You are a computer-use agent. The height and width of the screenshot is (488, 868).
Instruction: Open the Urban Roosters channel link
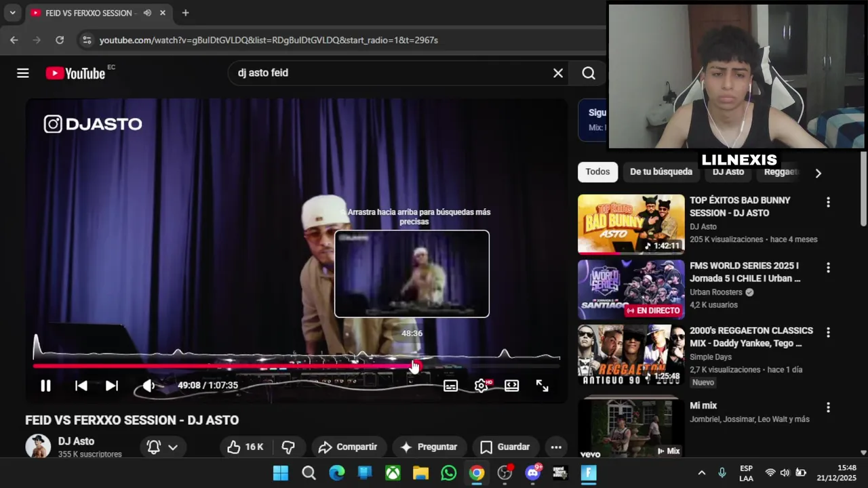click(716, 292)
